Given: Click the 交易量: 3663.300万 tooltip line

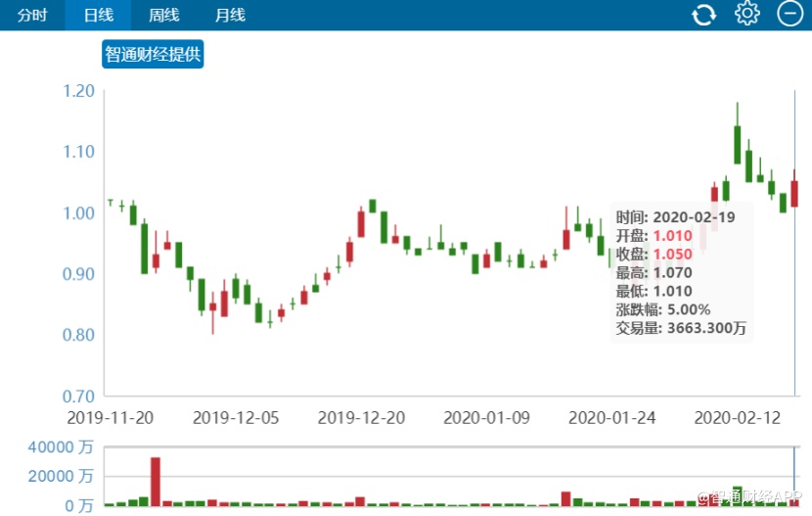Looking at the screenshot, I should coord(681,328).
